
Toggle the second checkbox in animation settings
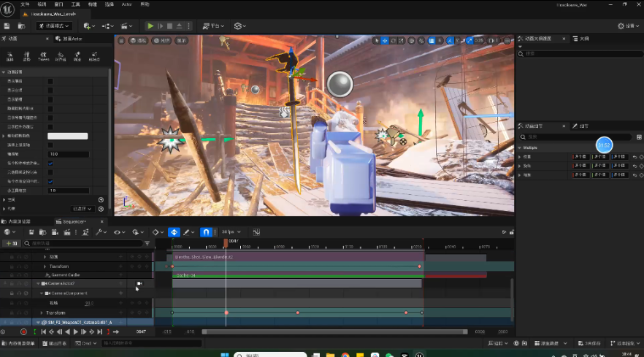pos(50,91)
